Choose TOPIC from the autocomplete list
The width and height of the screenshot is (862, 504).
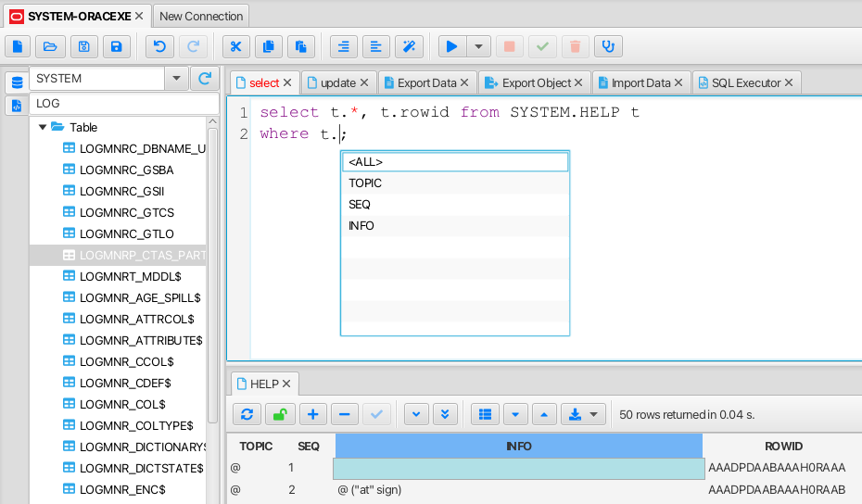365,183
